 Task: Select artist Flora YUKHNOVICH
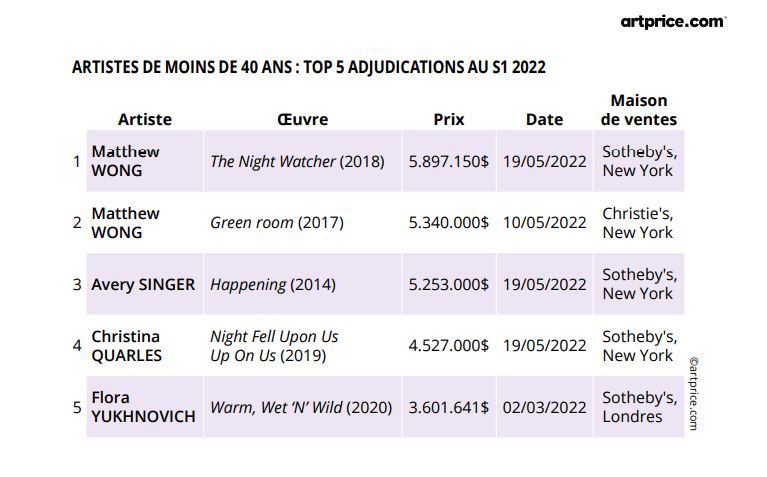coord(143,407)
